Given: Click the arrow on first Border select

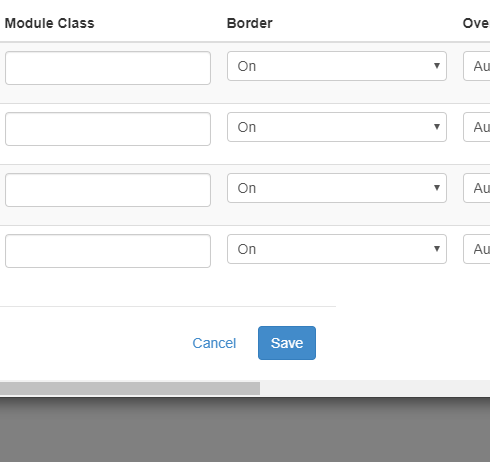Looking at the screenshot, I should 437,66.
